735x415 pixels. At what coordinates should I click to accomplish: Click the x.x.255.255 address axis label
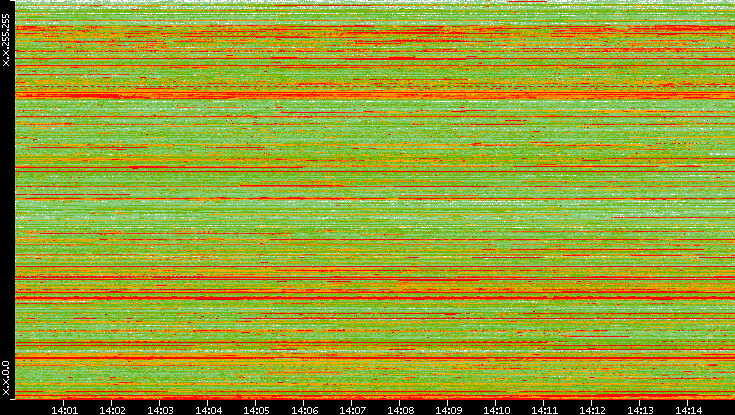click(6, 40)
